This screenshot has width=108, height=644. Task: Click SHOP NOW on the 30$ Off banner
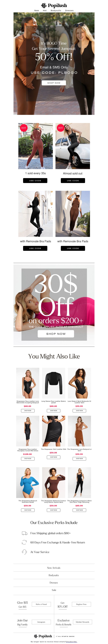pyautogui.click(x=56, y=334)
